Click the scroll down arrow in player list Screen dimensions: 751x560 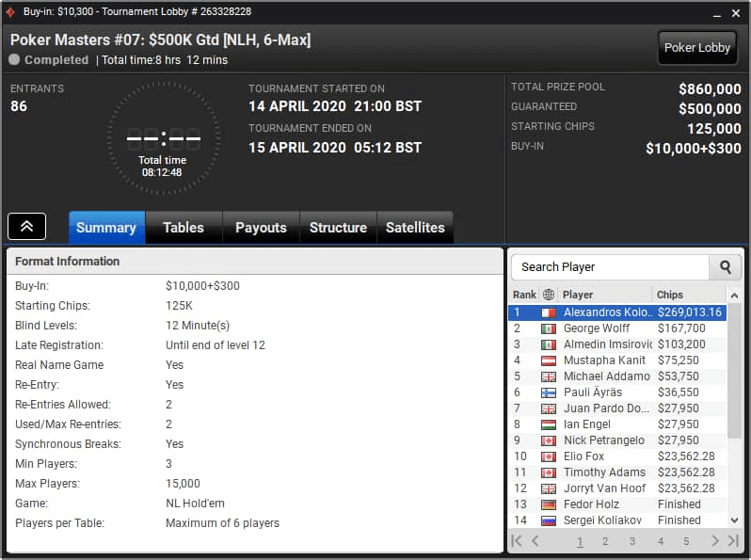pyautogui.click(x=734, y=520)
